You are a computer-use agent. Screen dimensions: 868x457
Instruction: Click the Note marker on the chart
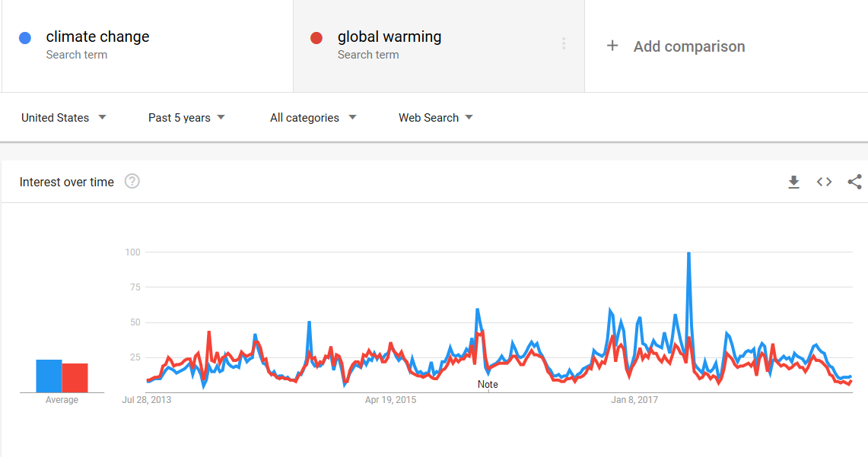coord(488,384)
